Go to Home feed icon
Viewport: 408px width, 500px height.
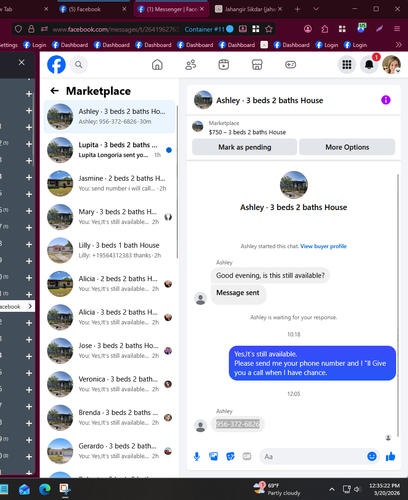coord(157,64)
